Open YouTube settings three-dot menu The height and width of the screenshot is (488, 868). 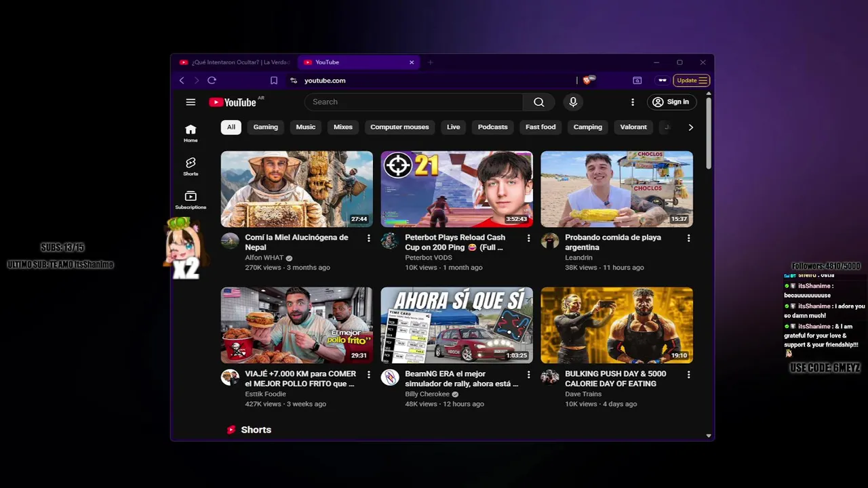coord(633,102)
